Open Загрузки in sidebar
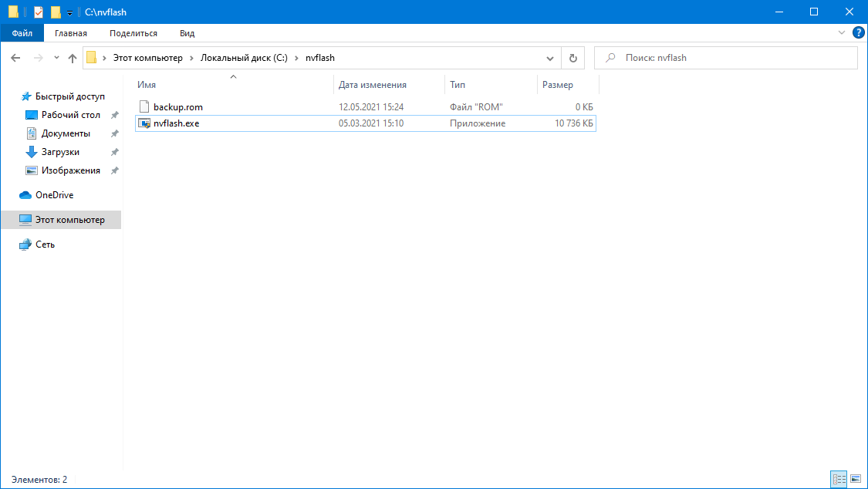868x489 pixels. point(59,152)
